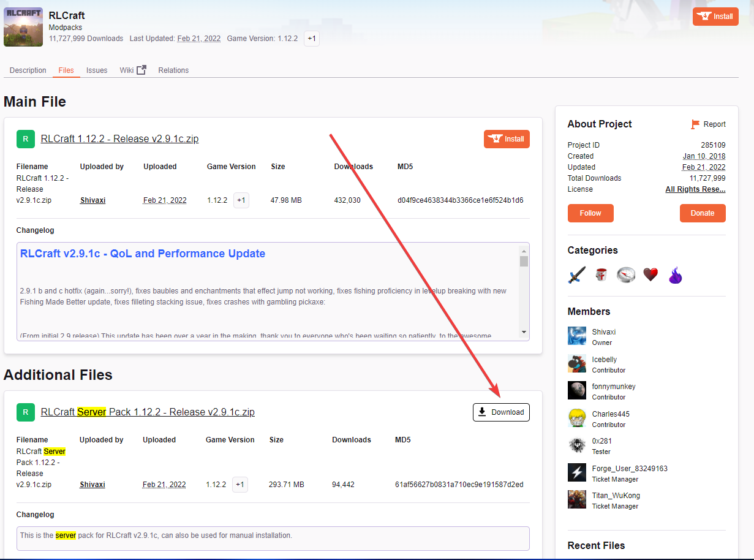This screenshot has height=560, width=754.
Task: Open Shivaxi owner avatar in Members
Action: (577, 336)
